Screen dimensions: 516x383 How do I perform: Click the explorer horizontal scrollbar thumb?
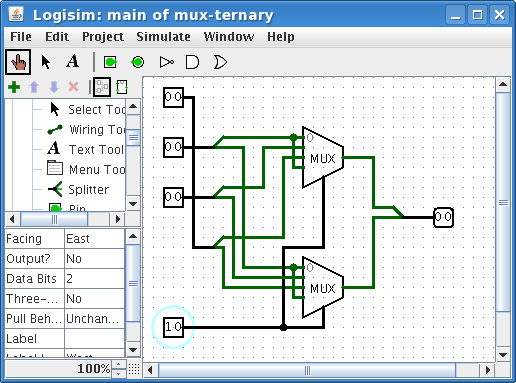pos(54,219)
